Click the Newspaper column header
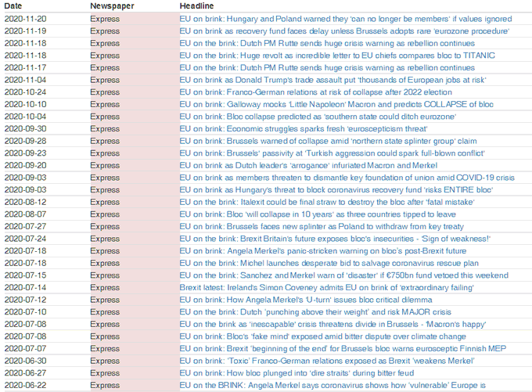This screenshot has height=392, width=532. [112, 5]
